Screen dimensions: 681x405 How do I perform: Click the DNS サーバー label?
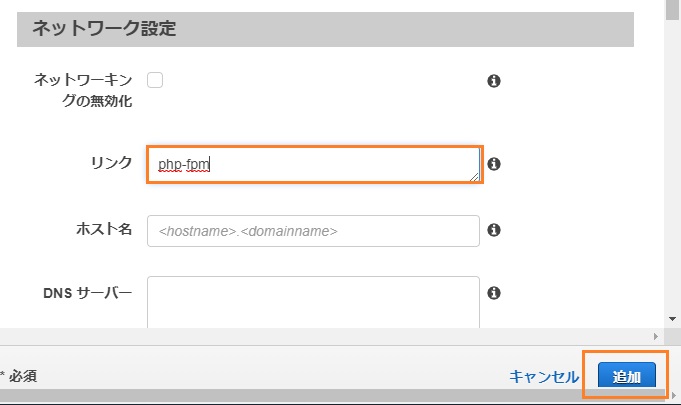point(88,293)
